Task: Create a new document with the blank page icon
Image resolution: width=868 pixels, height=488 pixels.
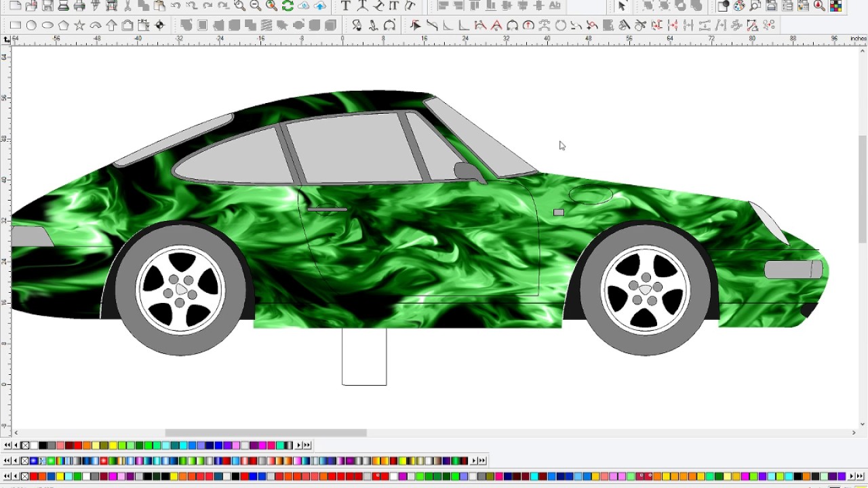Action: pyautogui.click(x=15, y=5)
